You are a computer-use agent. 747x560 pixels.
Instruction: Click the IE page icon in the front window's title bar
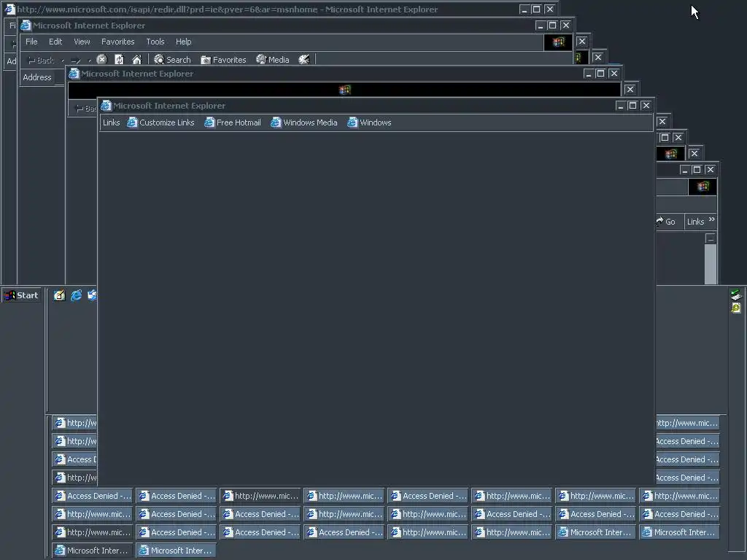(106, 105)
